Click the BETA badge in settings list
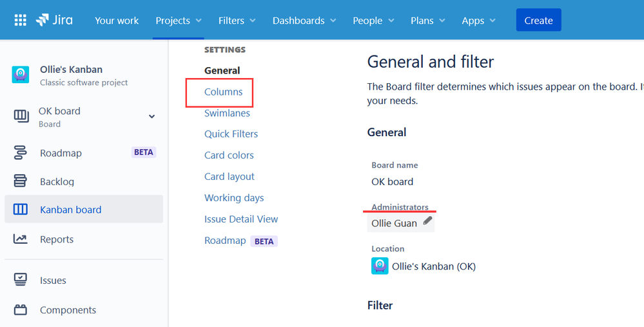 264,241
